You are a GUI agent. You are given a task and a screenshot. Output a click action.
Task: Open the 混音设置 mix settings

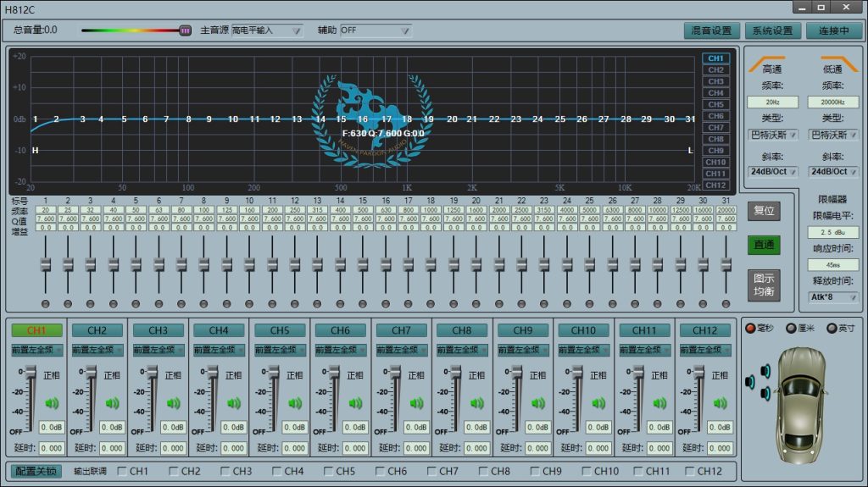point(711,30)
